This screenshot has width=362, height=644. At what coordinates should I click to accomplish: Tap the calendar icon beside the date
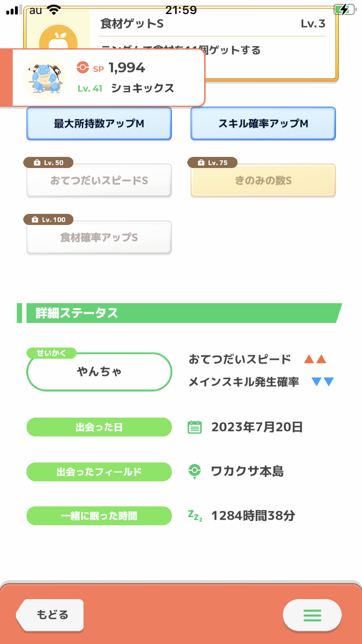pyautogui.click(x=195, y=428)
